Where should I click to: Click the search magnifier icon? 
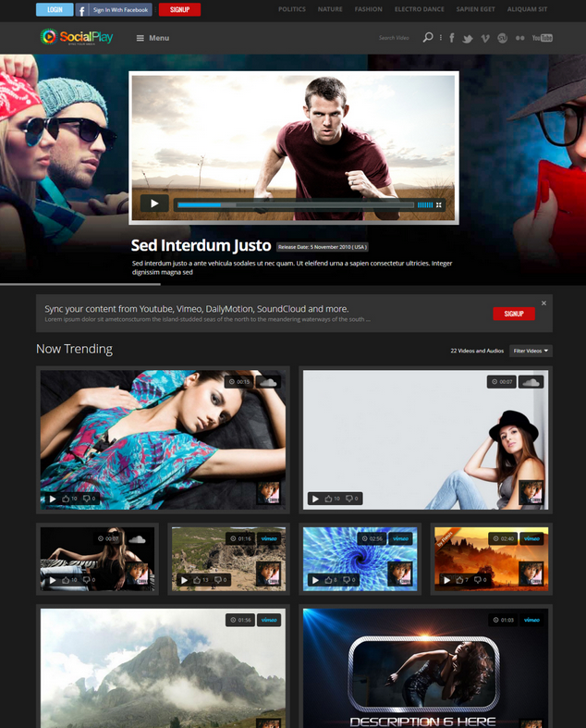point(427,38)
